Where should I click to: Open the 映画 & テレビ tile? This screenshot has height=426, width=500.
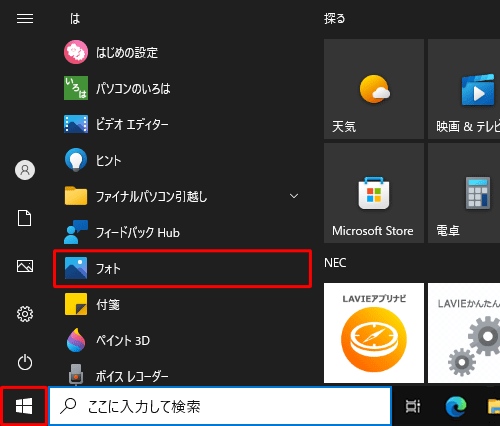click(464, 89)
